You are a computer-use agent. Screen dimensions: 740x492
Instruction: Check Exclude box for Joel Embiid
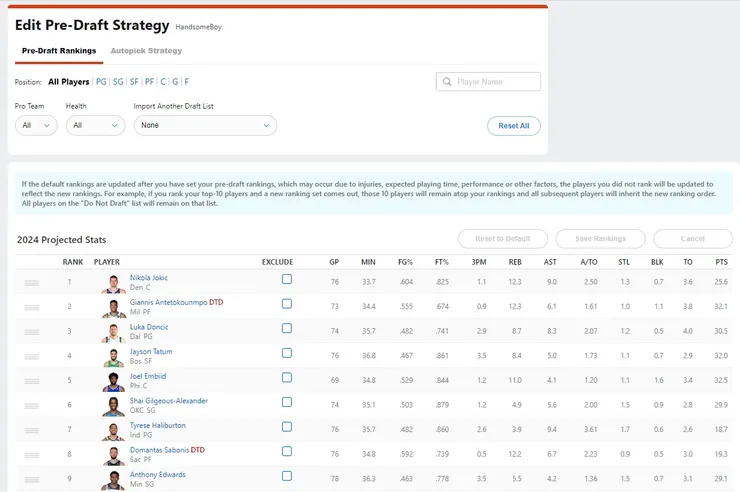[287, 377]
